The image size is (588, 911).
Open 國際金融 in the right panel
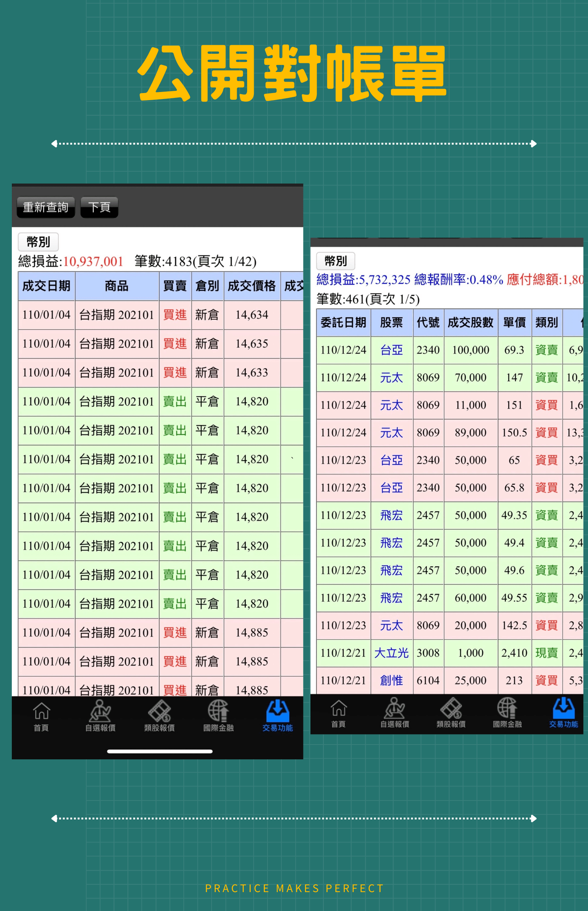tap(507, 712)
